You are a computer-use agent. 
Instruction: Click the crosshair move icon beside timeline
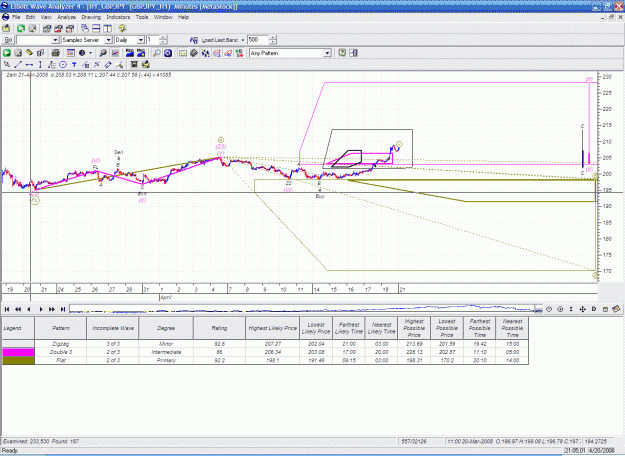tap(582, 309)
